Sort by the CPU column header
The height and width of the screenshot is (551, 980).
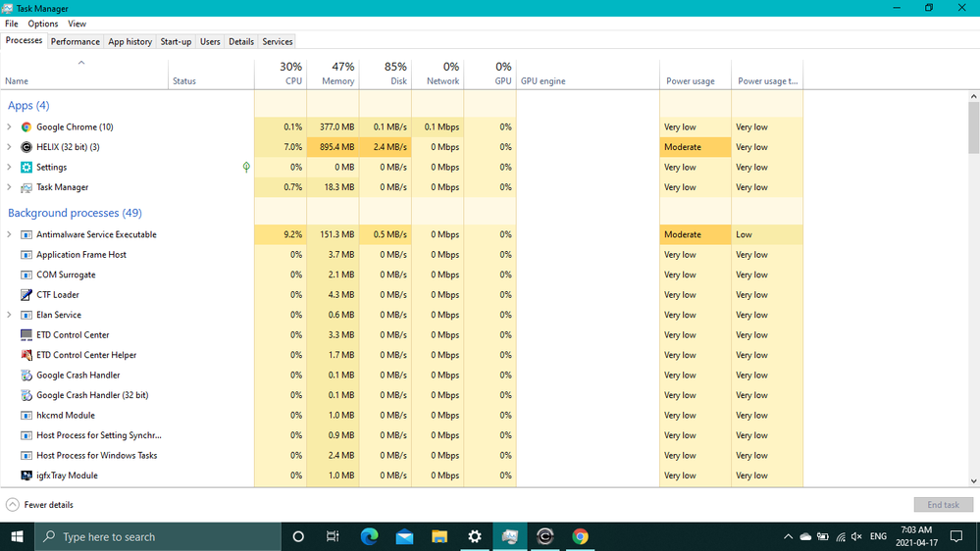coord(281,74)
